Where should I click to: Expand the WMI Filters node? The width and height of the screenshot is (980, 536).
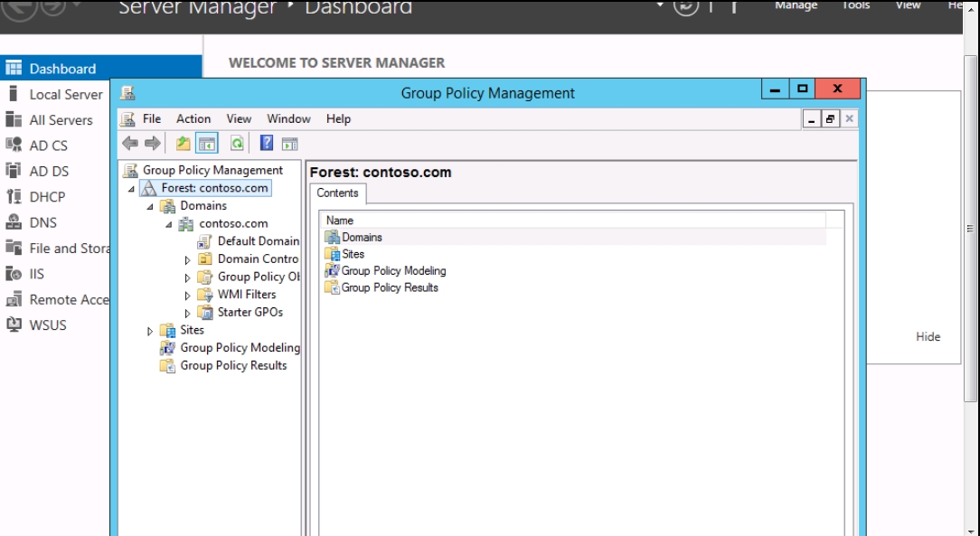point(187,295)
